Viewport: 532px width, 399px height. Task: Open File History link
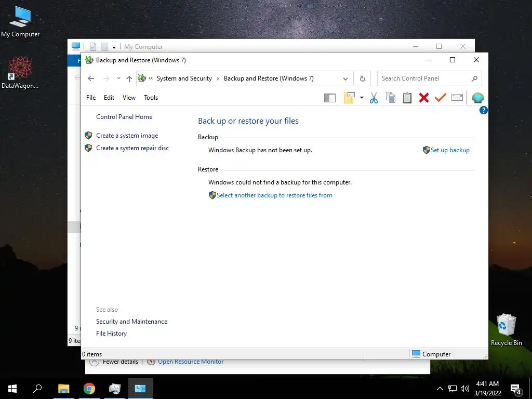click(111, 334)
